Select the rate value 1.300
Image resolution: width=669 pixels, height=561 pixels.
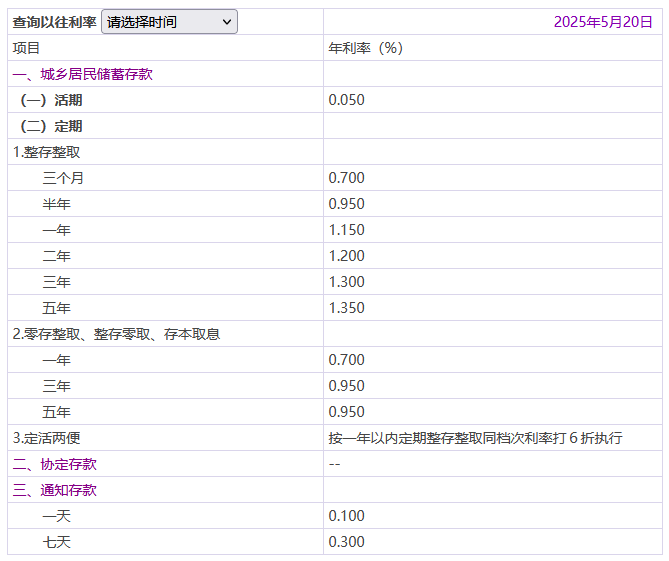[346, 282]
